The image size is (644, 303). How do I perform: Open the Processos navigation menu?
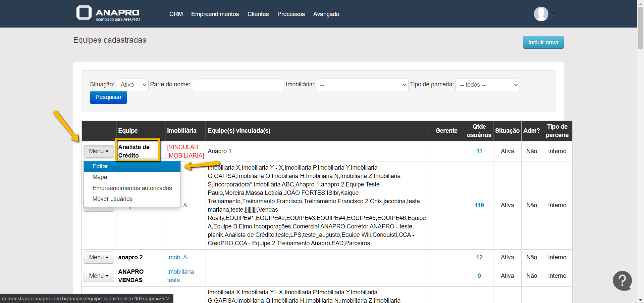coord(291,14)
